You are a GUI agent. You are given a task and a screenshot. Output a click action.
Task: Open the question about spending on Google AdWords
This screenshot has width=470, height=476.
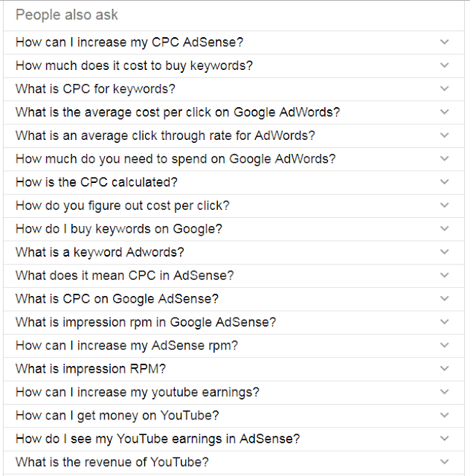[x=234, y=159]
